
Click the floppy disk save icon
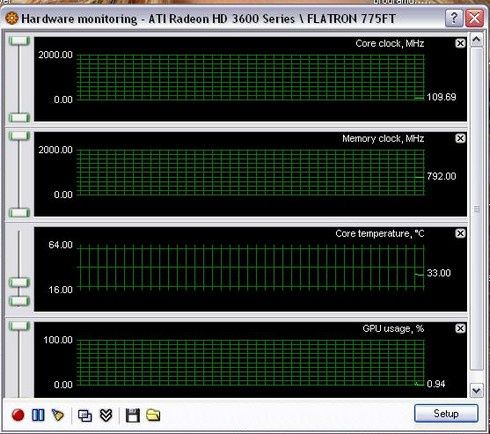point(133,416)
